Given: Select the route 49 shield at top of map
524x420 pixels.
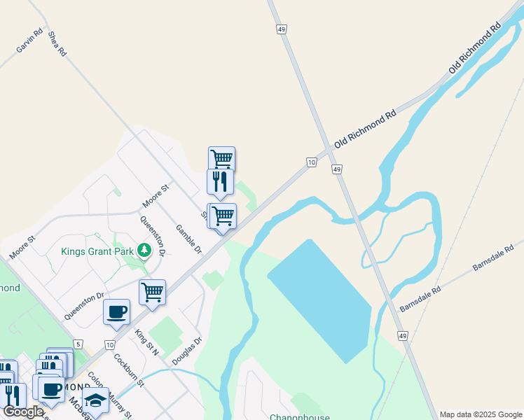Looking at the screenshot, I should pyautogui.click(x=282, y=29).
